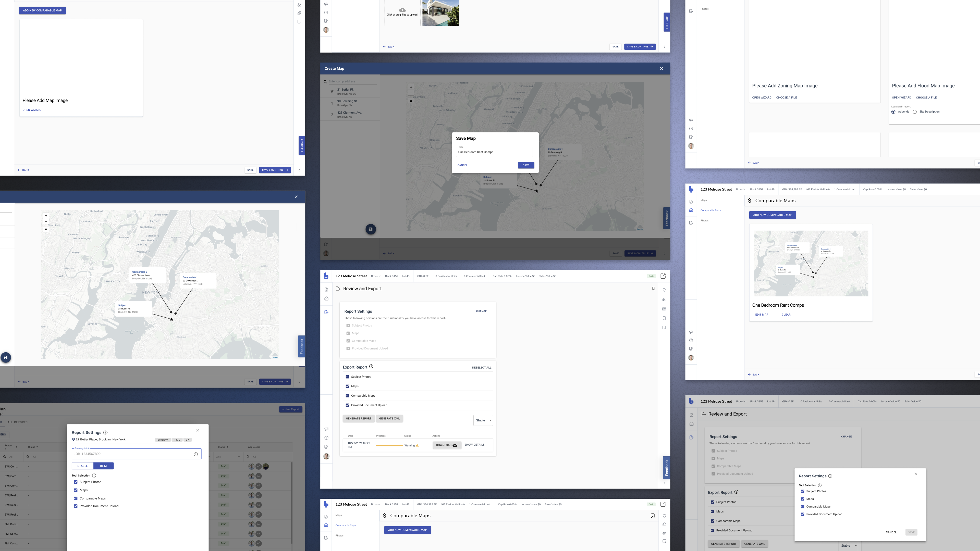This screenshot has width=980, height=551.
Task: Click yellow warning triangle next to Warning status
Action: click(x=417, y=445)
